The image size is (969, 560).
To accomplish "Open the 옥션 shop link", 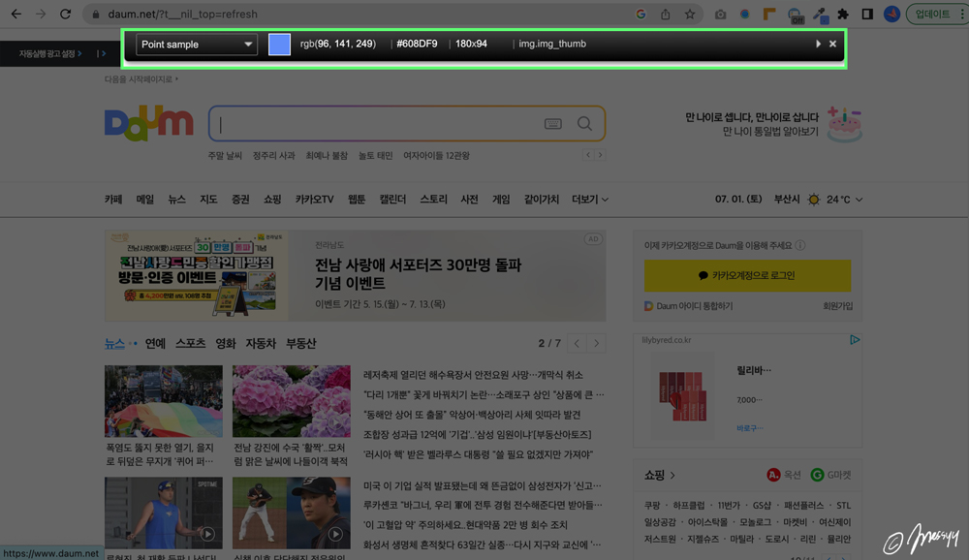I will click(x=784, y=475).
